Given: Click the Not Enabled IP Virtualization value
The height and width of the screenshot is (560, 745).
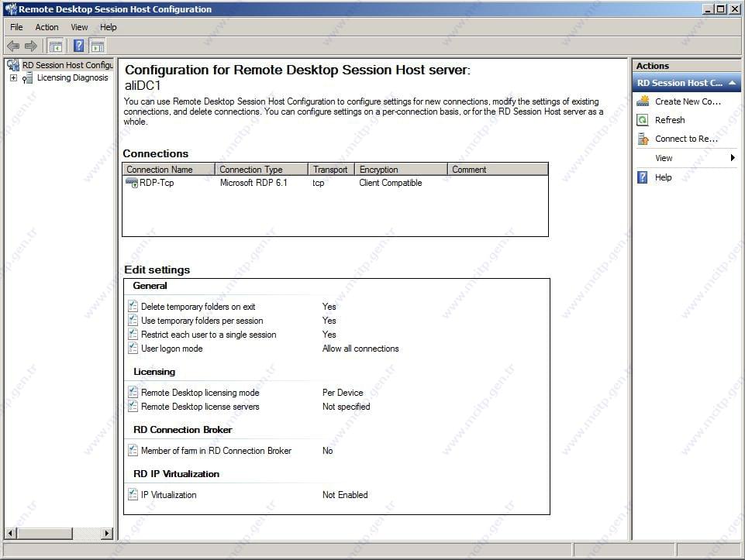Looking at the screenshot, I should (345, 494).
